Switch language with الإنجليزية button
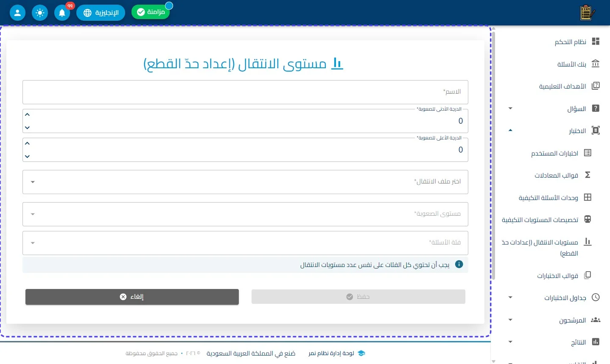This screenshot has height=364, width=610. pos(101,13)
